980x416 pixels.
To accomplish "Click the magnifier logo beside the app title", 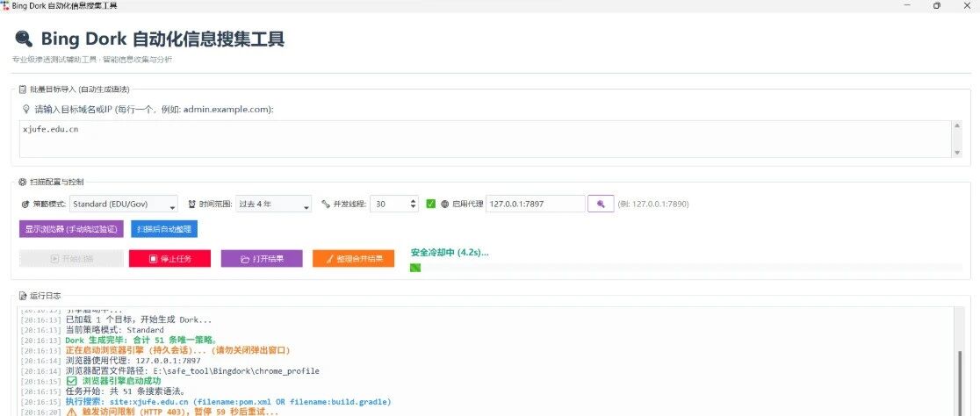I will [24, 39].
